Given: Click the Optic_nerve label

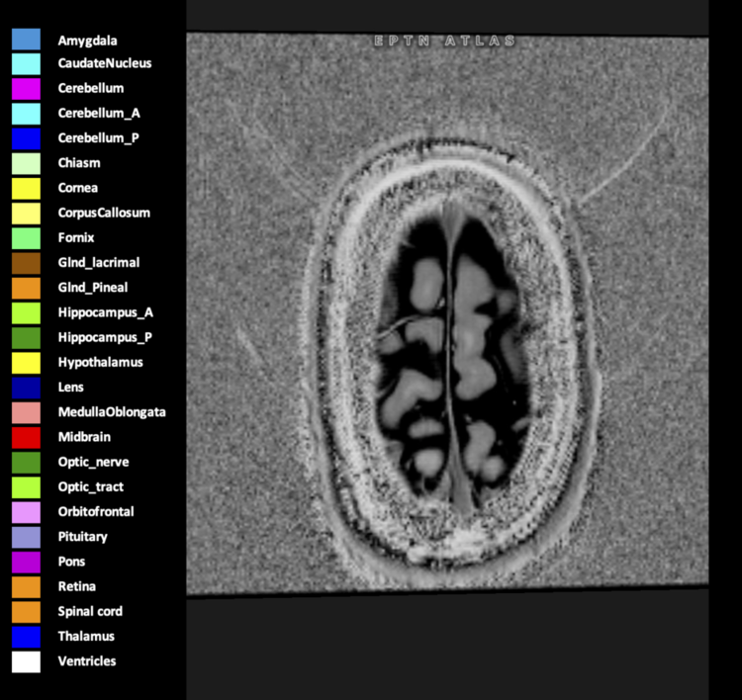Looking at the screenshot, I should [x=93, y=463].
